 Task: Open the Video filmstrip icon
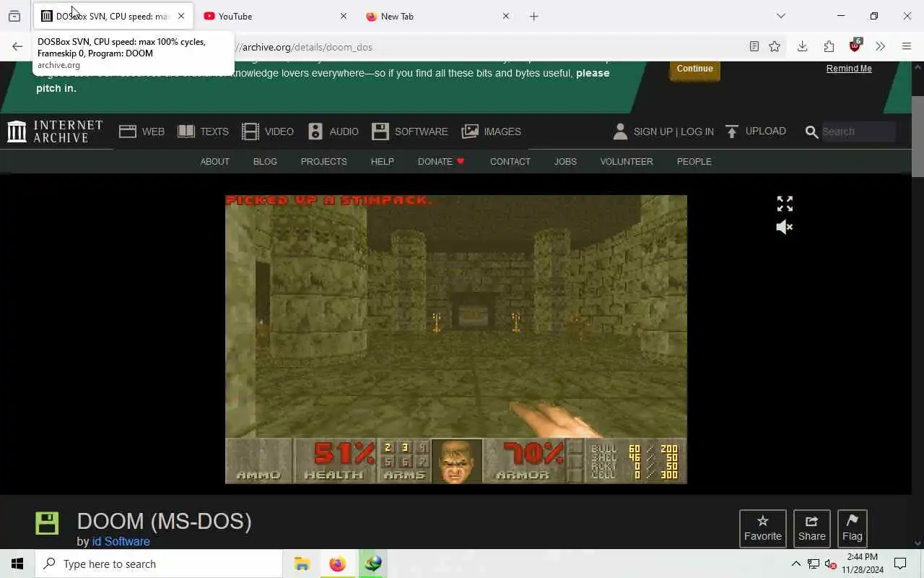pos(250,131)
